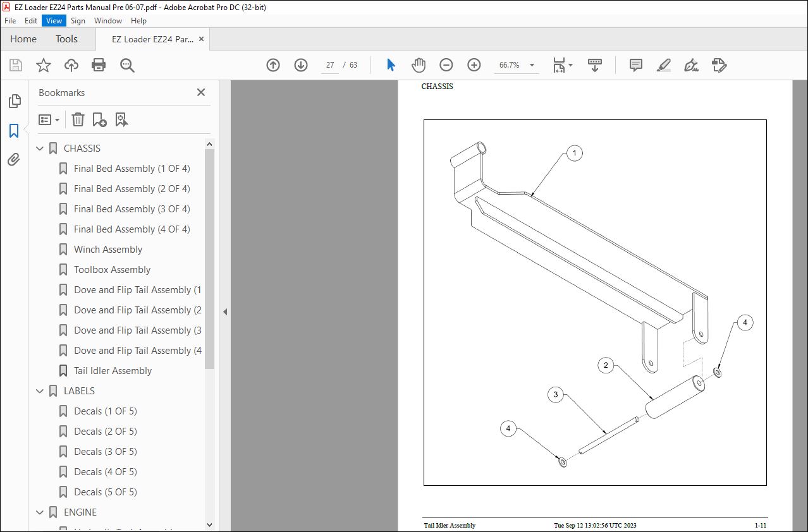This screenshot has width=808, height=532.
Task: Print the document using printer icon
Action: pos(99,65)
